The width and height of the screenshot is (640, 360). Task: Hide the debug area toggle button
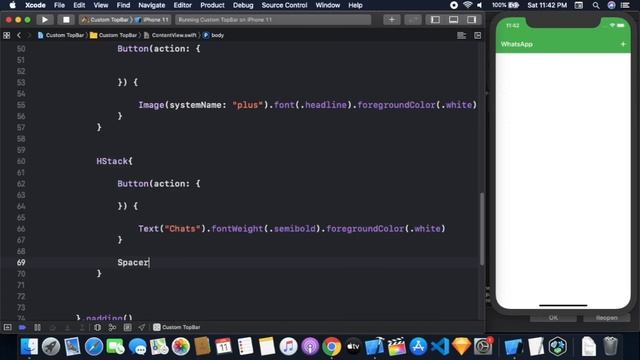pyautogui.click(x=7, y=327)
